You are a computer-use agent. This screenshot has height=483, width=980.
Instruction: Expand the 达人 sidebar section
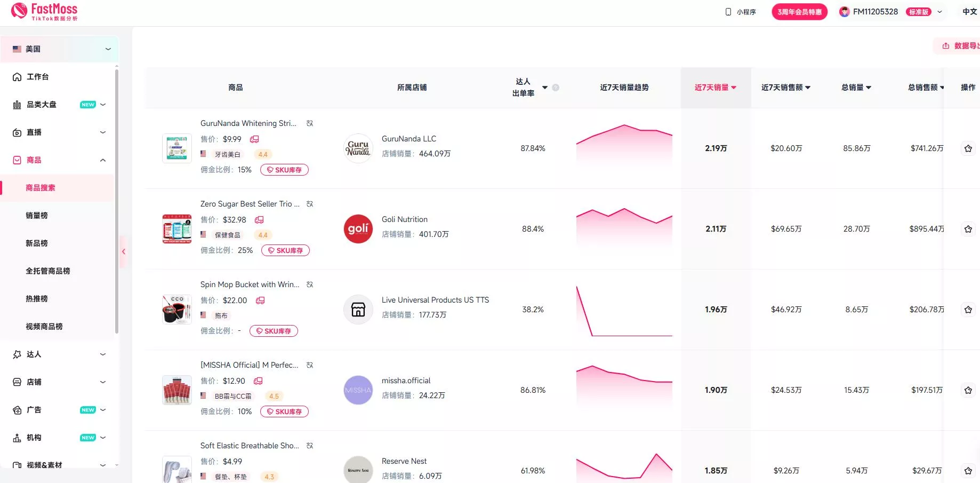coord(59,354)
